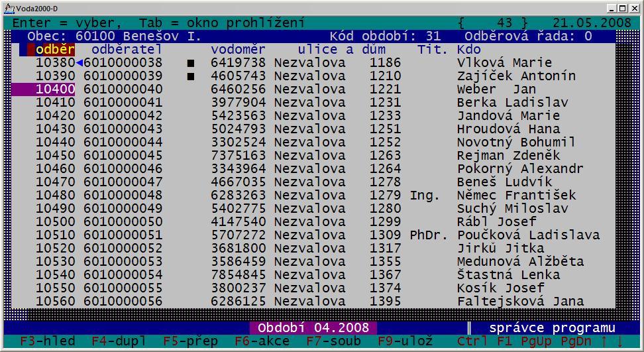
Task: Select customer name Pokorný Alexandr
Action: (x=520, y=168)
